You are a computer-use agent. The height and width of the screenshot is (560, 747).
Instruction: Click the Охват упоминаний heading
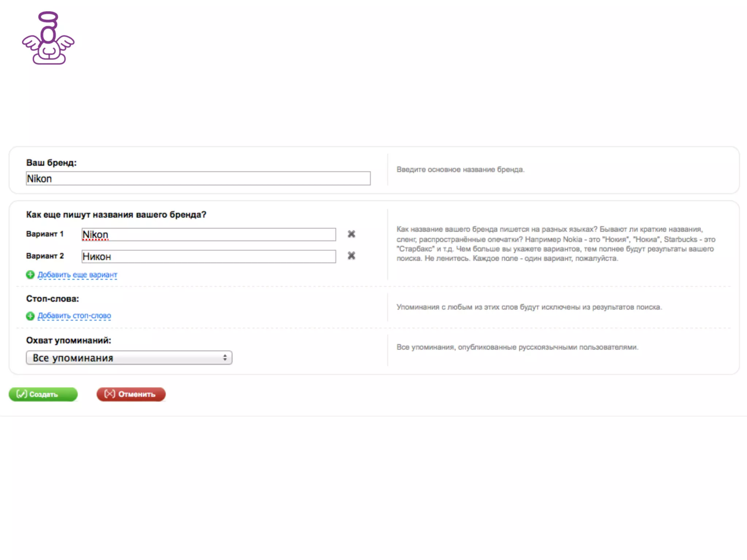click(69, 341)
